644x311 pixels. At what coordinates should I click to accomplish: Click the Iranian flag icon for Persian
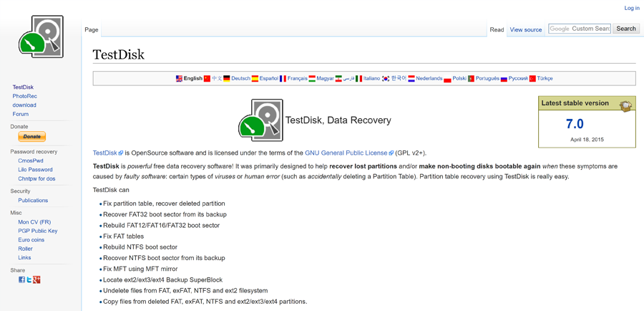338,78
